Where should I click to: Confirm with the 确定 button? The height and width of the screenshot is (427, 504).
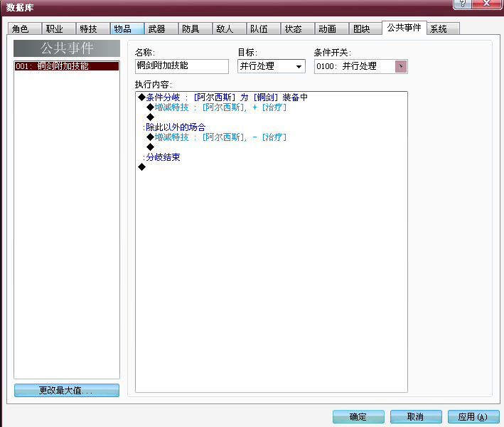(358, 417)
